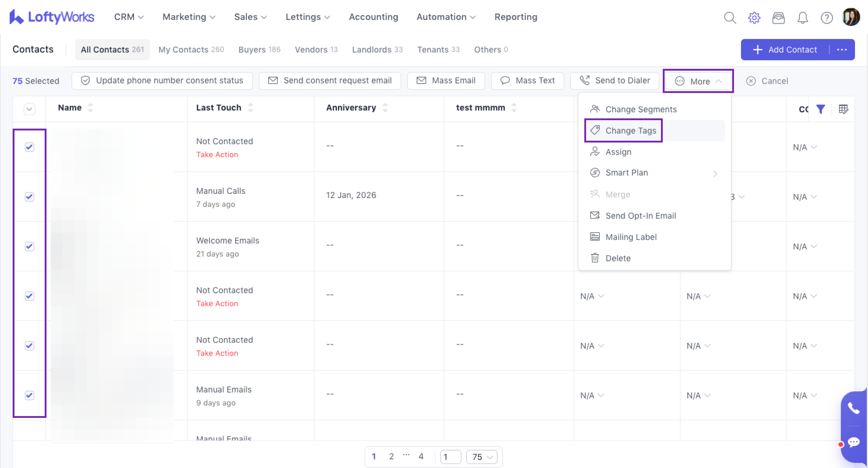Image resolution: width=868 pixels, height=468 pixels.
Task: Open the search magnifier icon
Action: pyautogui.click(x=729, y=17)
